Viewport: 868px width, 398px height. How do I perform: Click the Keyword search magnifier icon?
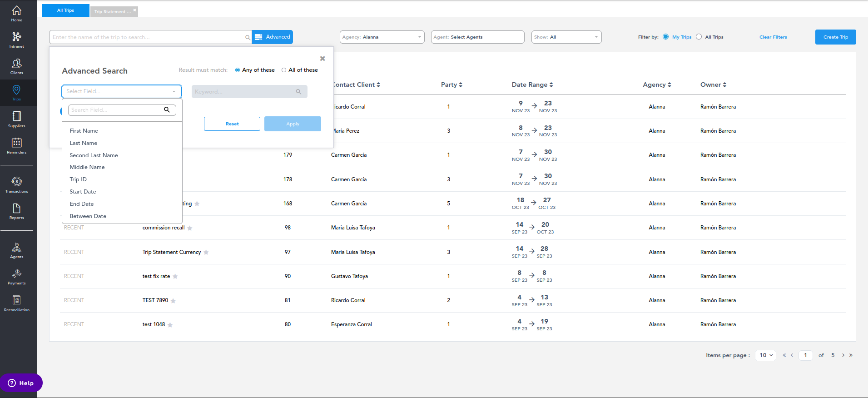click(298, 92)
